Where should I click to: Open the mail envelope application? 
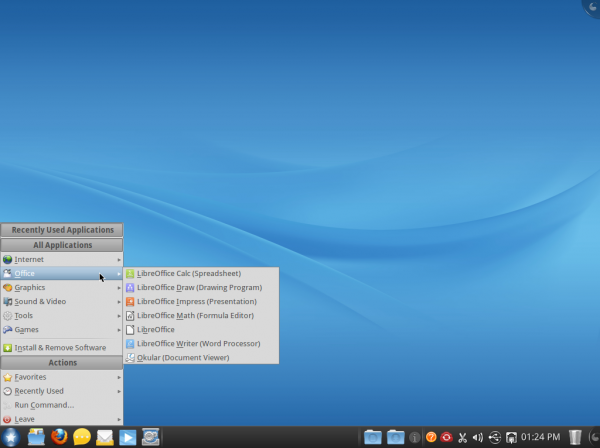tap(105, 437)
